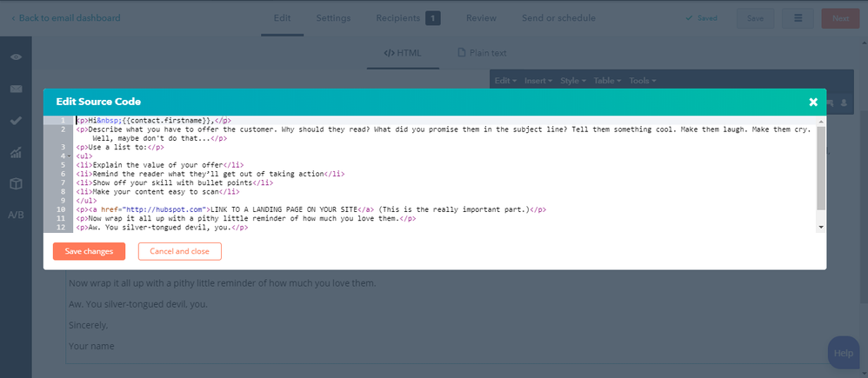Collapse the ul fold arrow on line 4
Screen dimensions: 868x378
coord(70,156)
